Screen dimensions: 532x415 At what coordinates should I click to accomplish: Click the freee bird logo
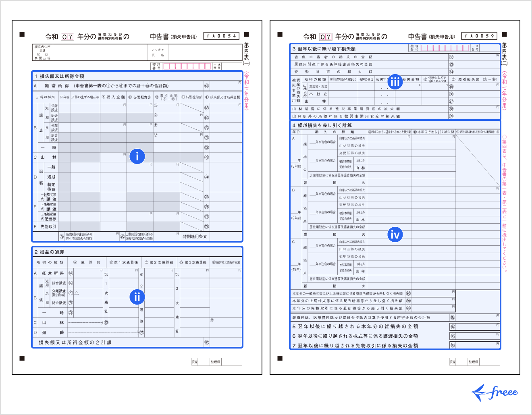click(x=495, y=392)
